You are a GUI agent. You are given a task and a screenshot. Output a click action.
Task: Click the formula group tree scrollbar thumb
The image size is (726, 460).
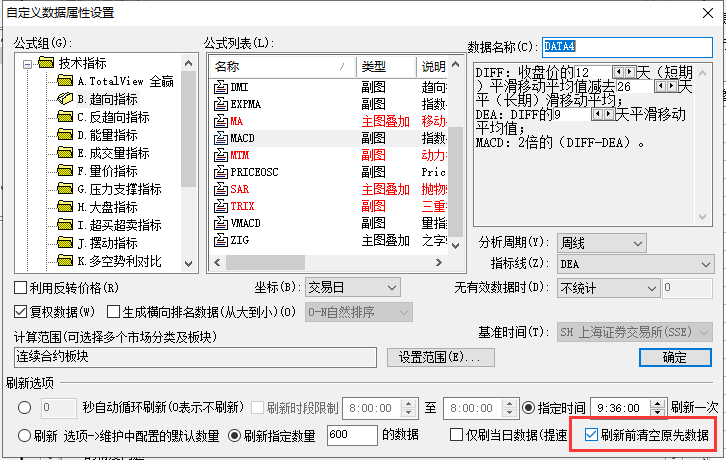(x=188, y=129)
